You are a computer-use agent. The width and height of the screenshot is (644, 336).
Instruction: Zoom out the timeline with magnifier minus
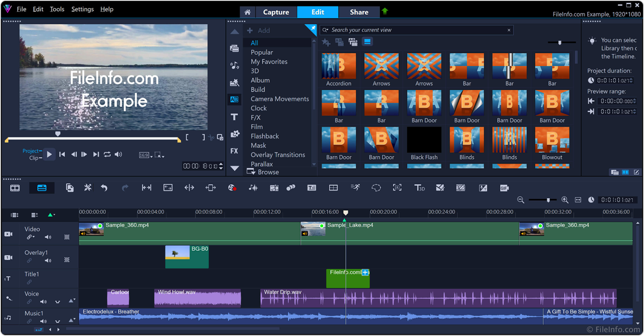(521, 200)
